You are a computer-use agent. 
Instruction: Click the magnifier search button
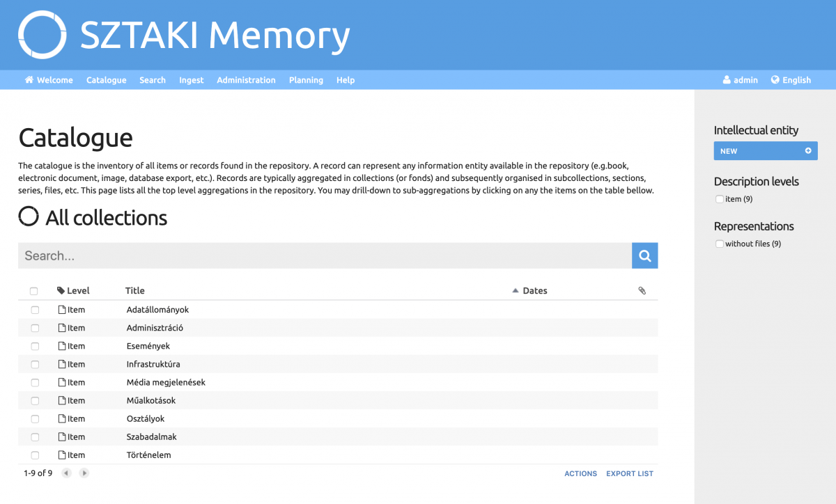coord(644,255)
